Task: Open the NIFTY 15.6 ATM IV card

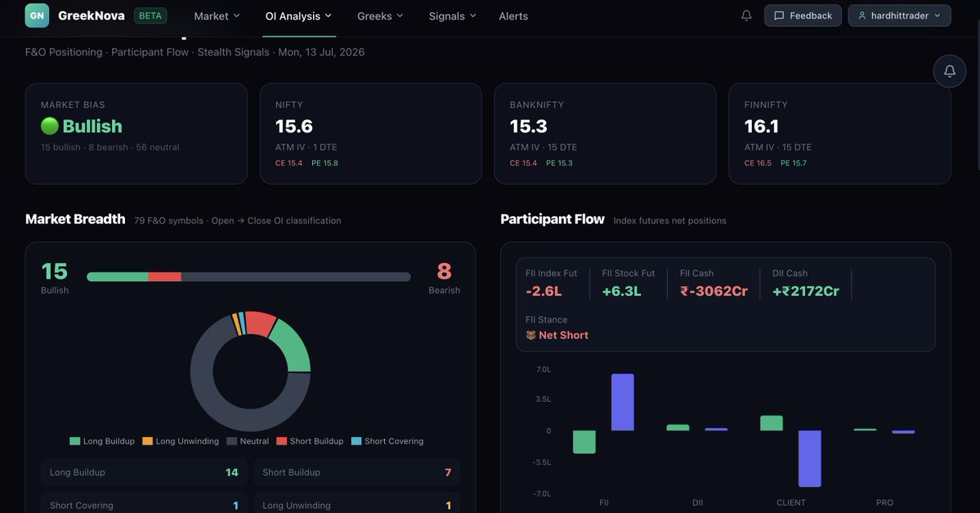Action: 370,134
